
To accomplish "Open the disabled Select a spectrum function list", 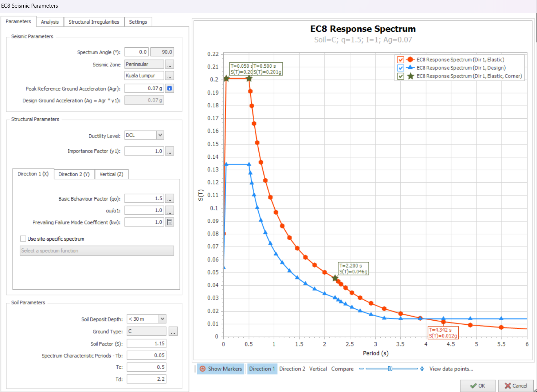I will [x=97, y=251].
